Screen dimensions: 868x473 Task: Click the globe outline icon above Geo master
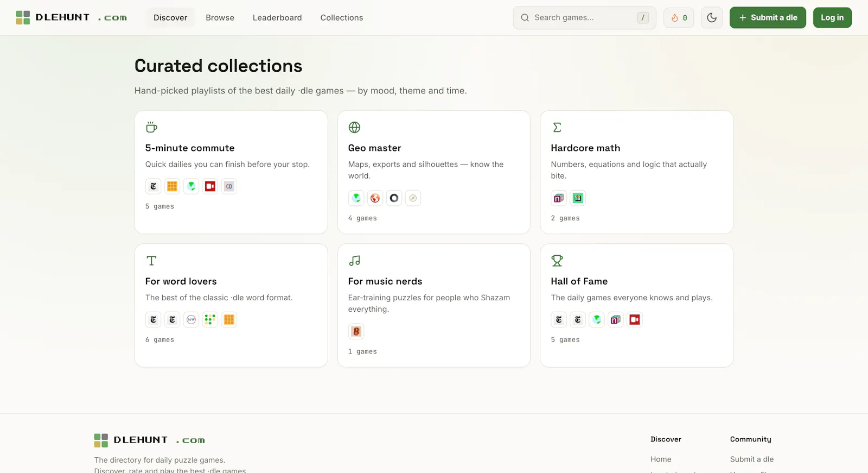point(354,127)
